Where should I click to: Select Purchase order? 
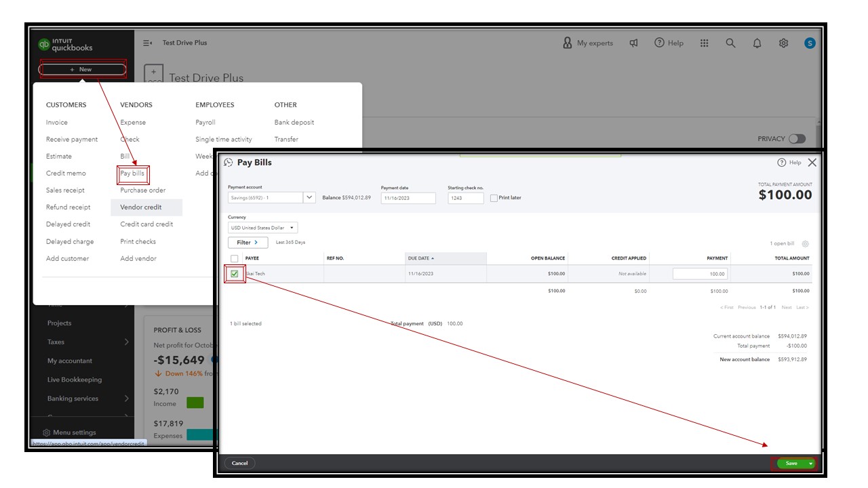pyautogui.click(x=143, y=190)
